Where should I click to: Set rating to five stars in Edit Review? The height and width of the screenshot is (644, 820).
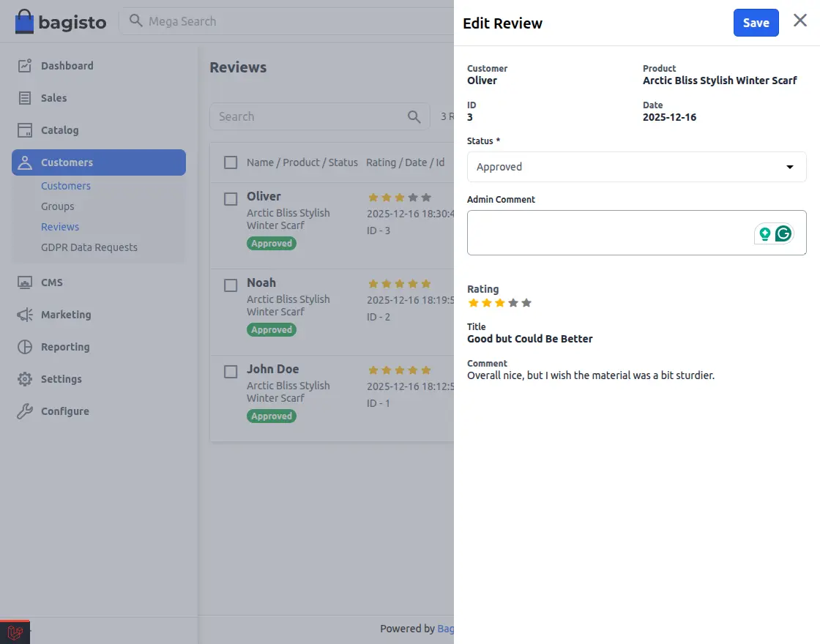pos(526,302)
